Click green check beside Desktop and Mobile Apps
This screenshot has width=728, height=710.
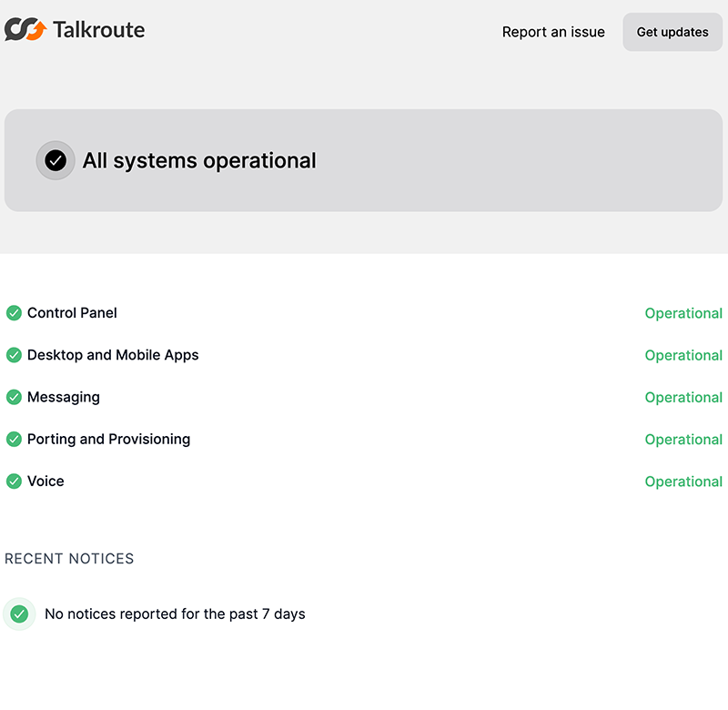[14, 355]
